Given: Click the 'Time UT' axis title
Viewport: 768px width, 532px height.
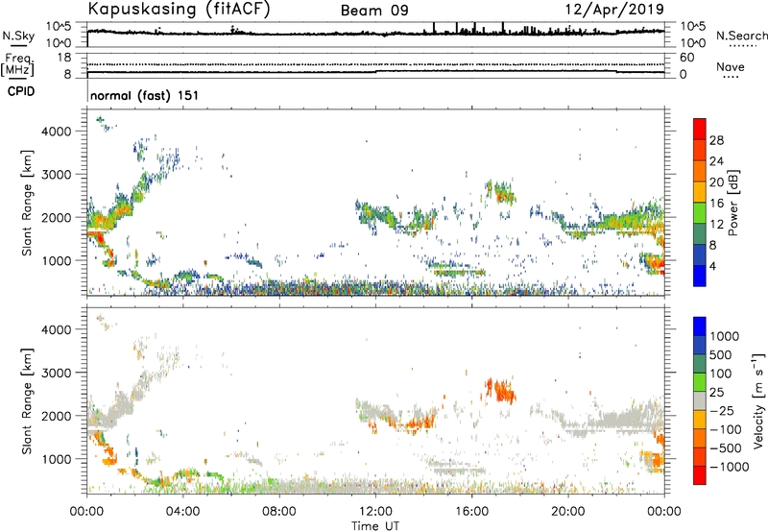Looking at the screenshot, I should [x=375, y=526].
